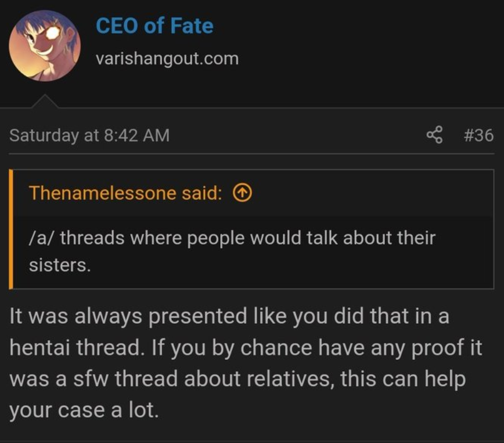Image resolution: width=504 pixels, height=443 pixels.
Task: Click the word sisters. in the quote
Action: point(60,265)
